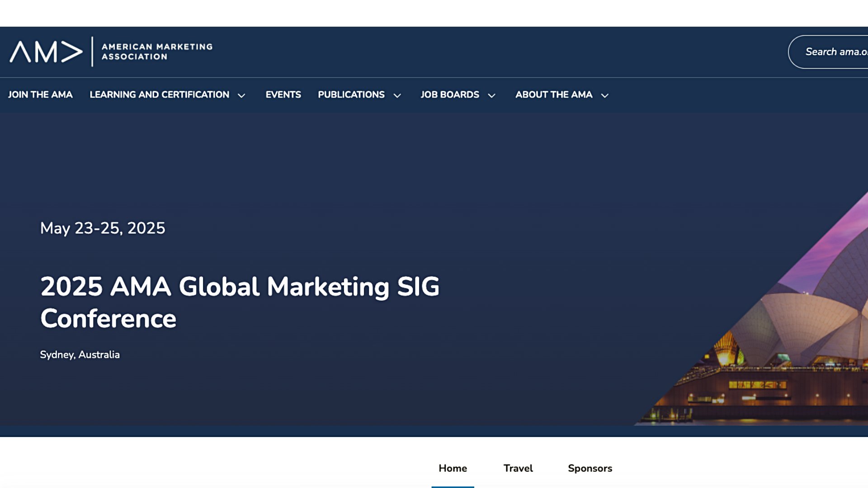Open the Join the AMA page
The image size is (868, 488).
40,95
